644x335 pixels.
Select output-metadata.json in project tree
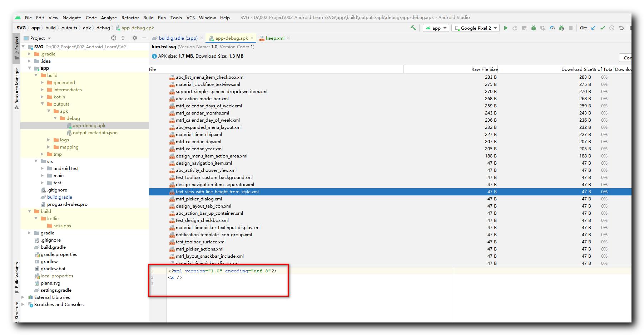click(95, 133)
